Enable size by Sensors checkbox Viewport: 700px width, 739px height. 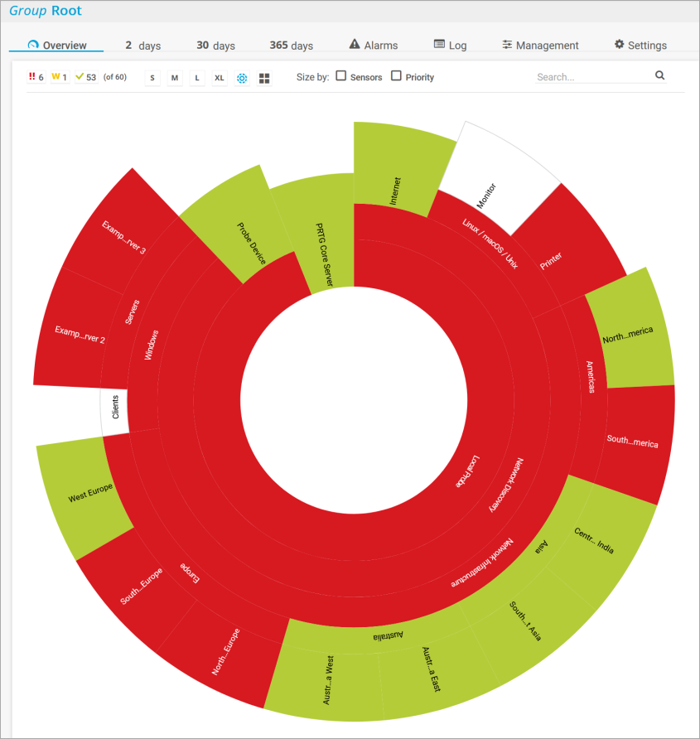coord(341,76)
